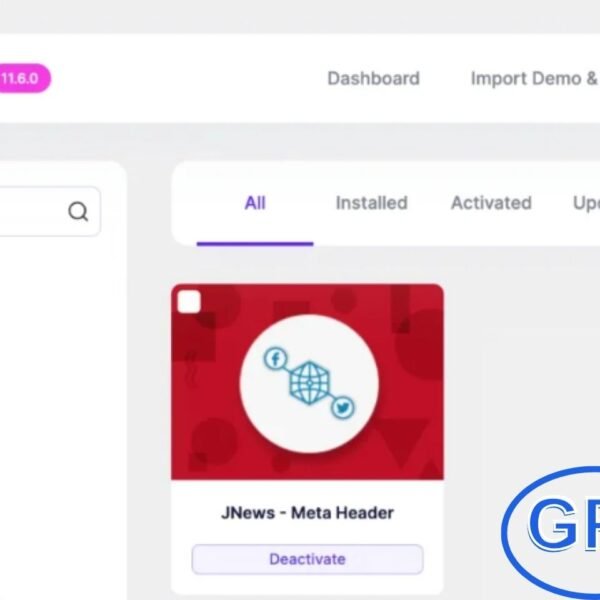Deactivate the JNews Meta Header plugin

click(x=308, y=559)
